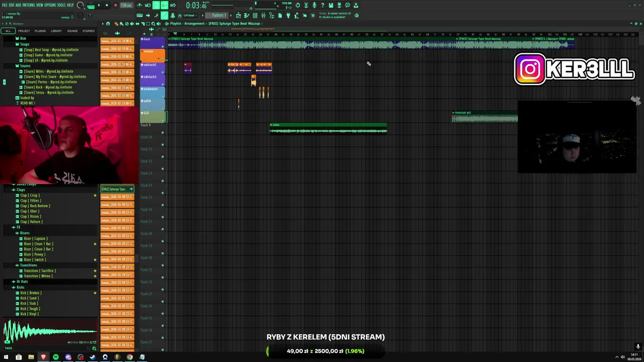Click the red Record button
644x362 pixels.
click(115, 5)
